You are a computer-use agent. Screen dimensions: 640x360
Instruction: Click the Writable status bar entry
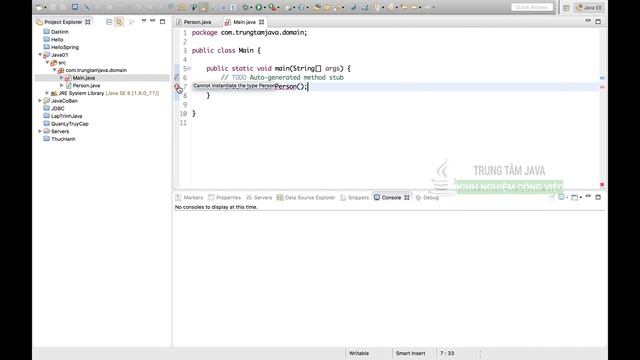359,353
